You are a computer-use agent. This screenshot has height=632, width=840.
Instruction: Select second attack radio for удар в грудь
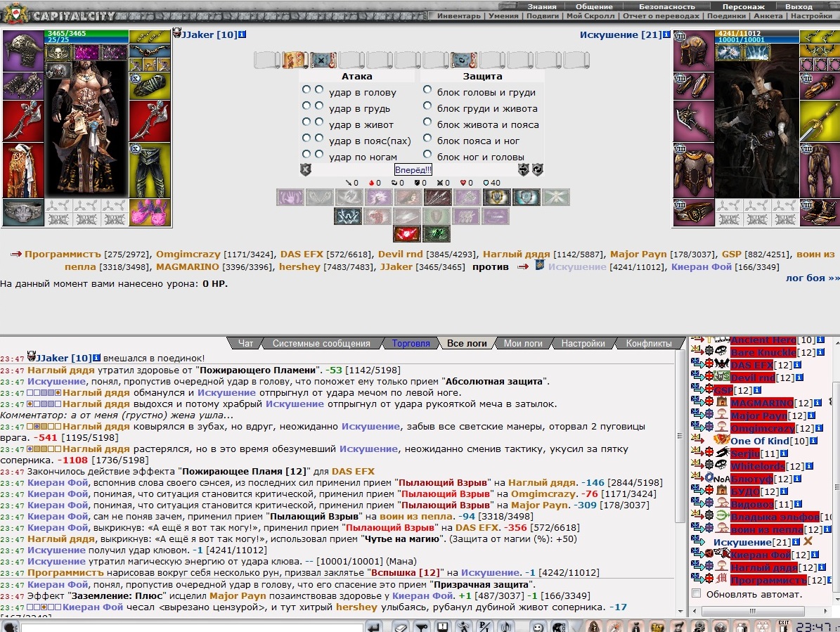tap(319, 105)
